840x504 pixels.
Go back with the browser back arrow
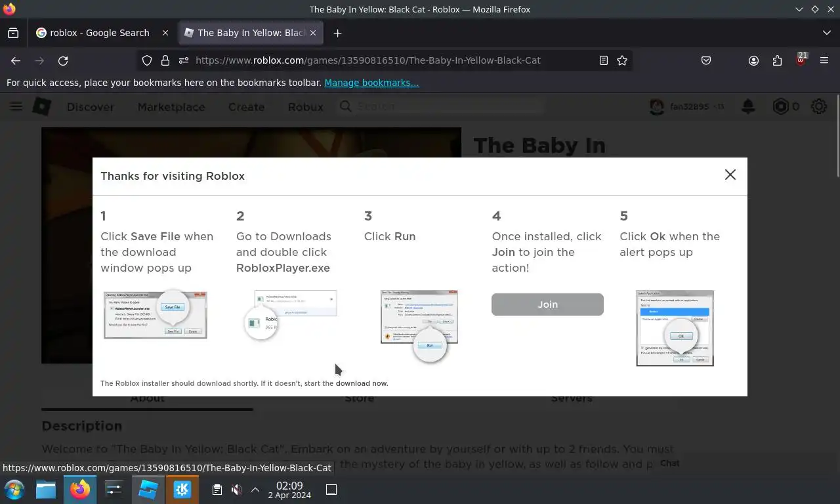(16, 60)
